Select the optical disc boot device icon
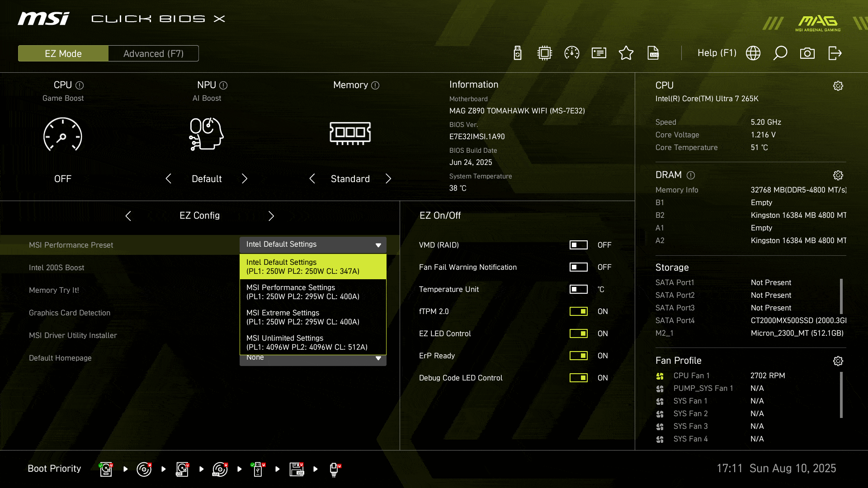The height and width of the screenshot is (488, 868). coord(144,469)
